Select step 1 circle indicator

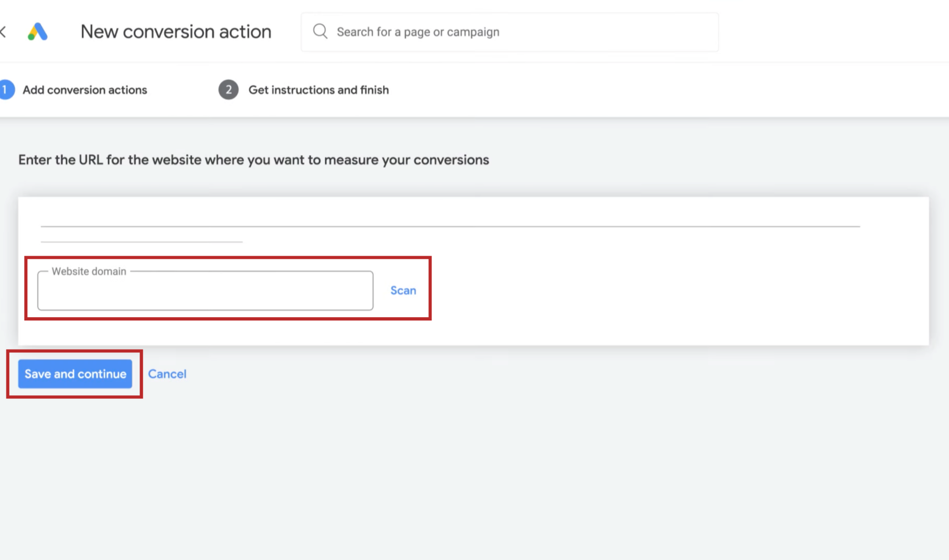pos(6,90)
